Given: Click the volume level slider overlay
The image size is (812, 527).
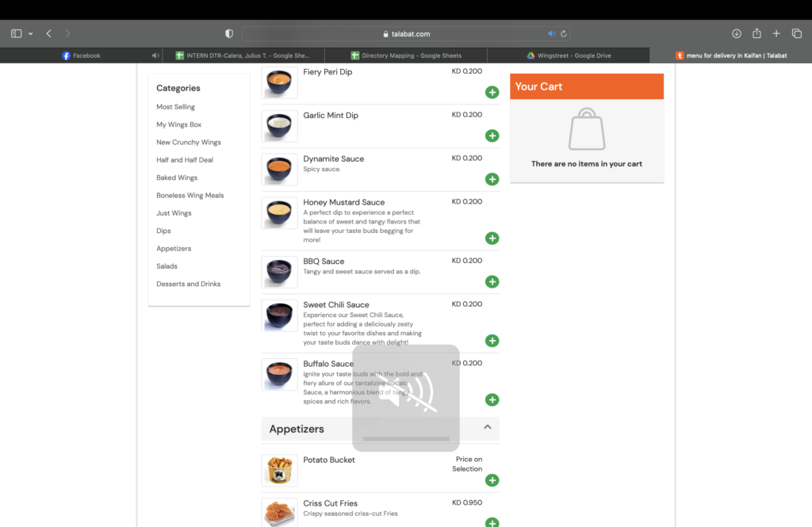Looking at the screenshot, I should click(x=406, y=438).
